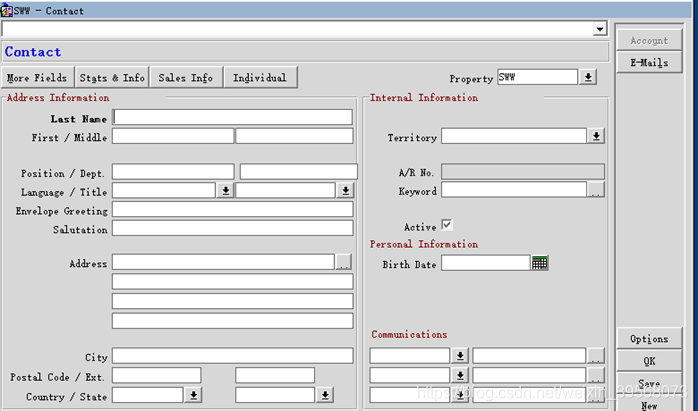Click the Options button
The image size is (698, 411).
pos(649,339)
